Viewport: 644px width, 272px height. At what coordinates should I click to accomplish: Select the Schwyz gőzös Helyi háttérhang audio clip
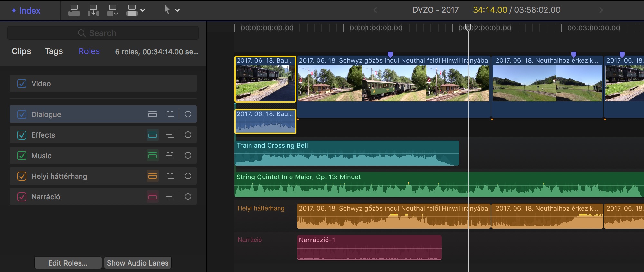(394, 216)
